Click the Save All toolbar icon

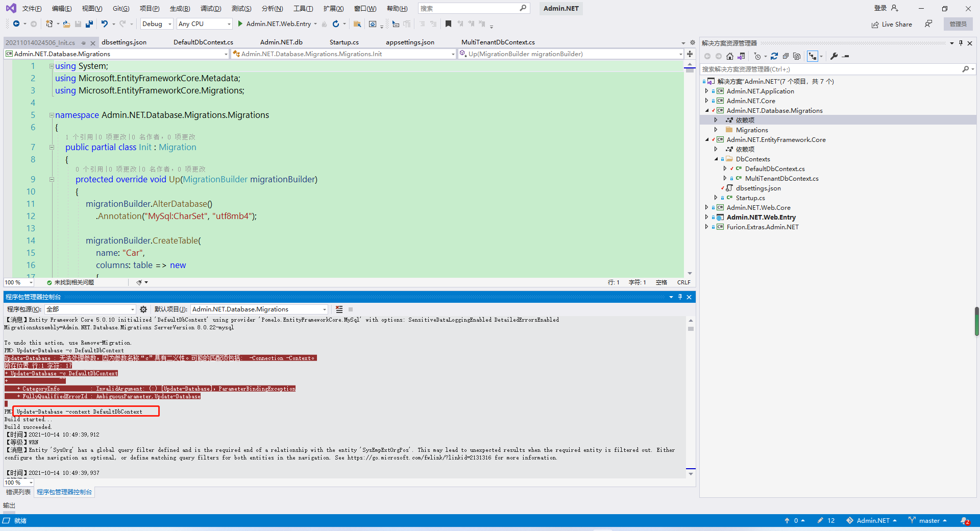tap(89, 23)
